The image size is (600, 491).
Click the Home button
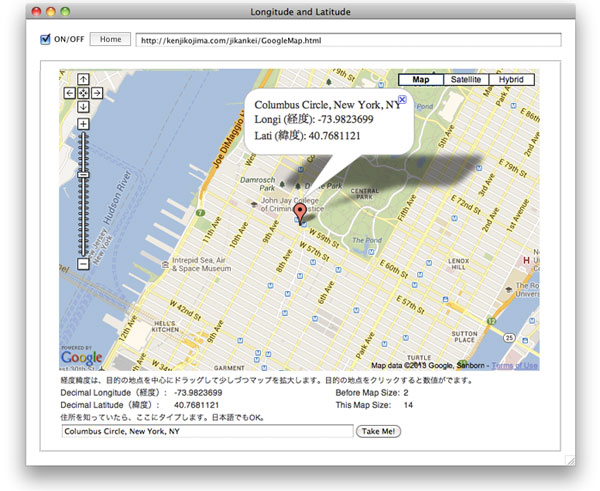coord(110,39)
